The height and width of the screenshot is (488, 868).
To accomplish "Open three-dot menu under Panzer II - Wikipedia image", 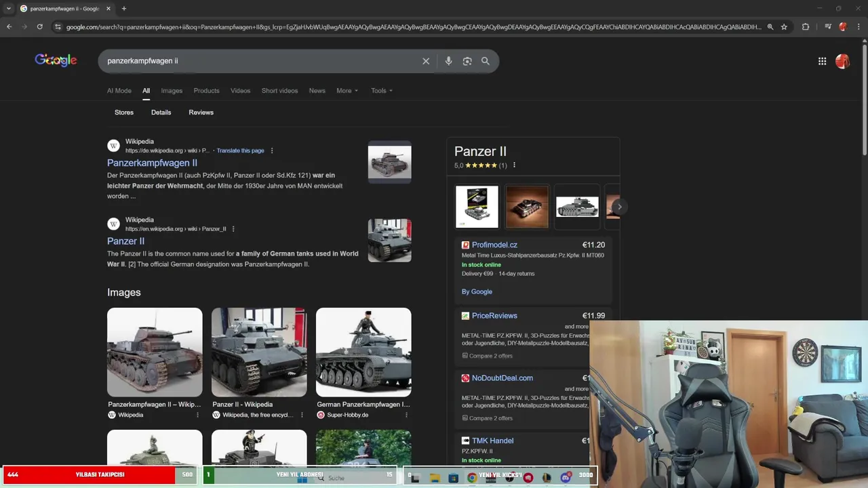I will pos(302,415).
